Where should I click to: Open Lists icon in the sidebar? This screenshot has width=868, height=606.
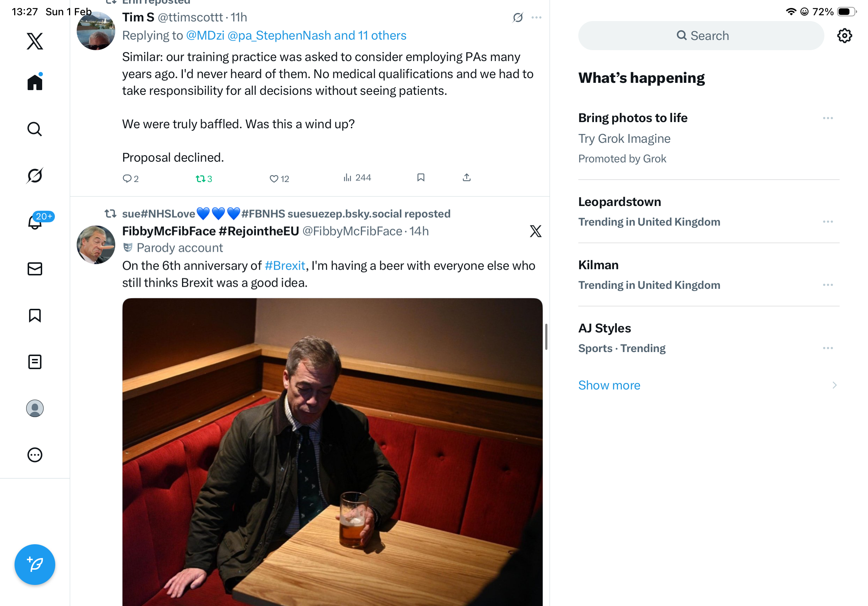(35, 362)
